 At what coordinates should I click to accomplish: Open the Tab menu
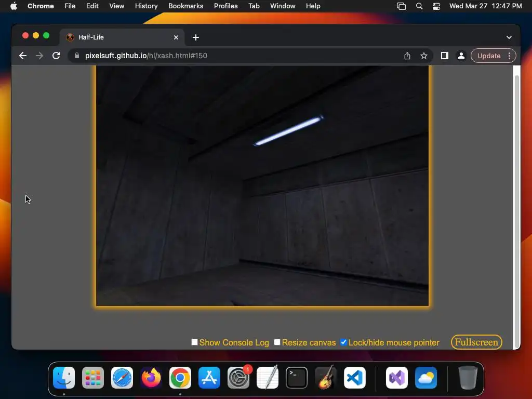click(x=254, y=6)
